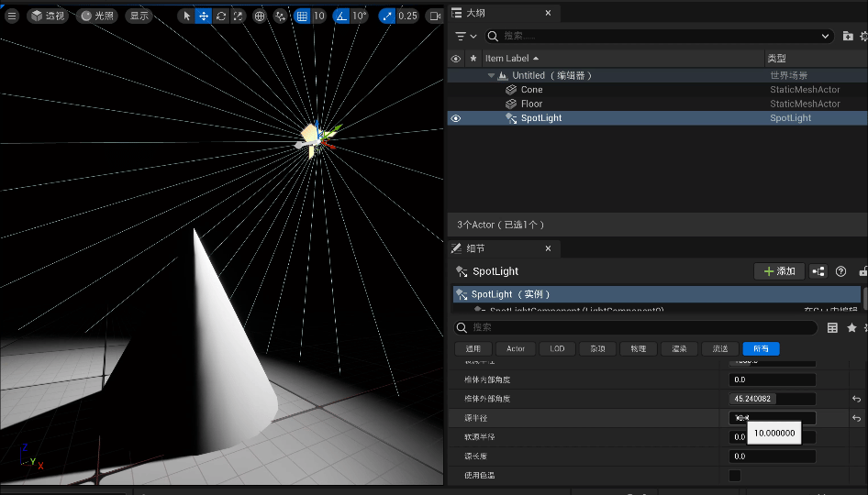Close the 大纲 outliner tab
The height and width of the screenshot is (495, 868).
(548, 13)
